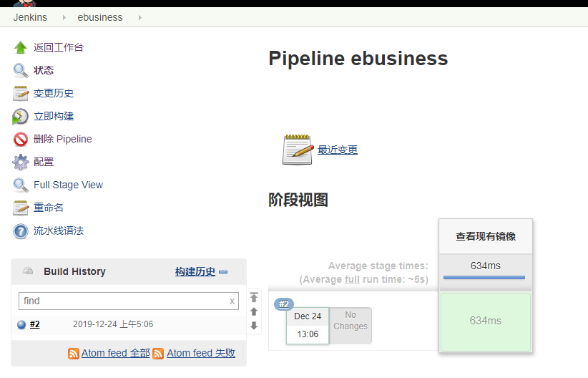Image resolution: width=588 pixels, height=378 pixels.
Task: Click the blue status ball for build #2
Action: pos(21,325)
